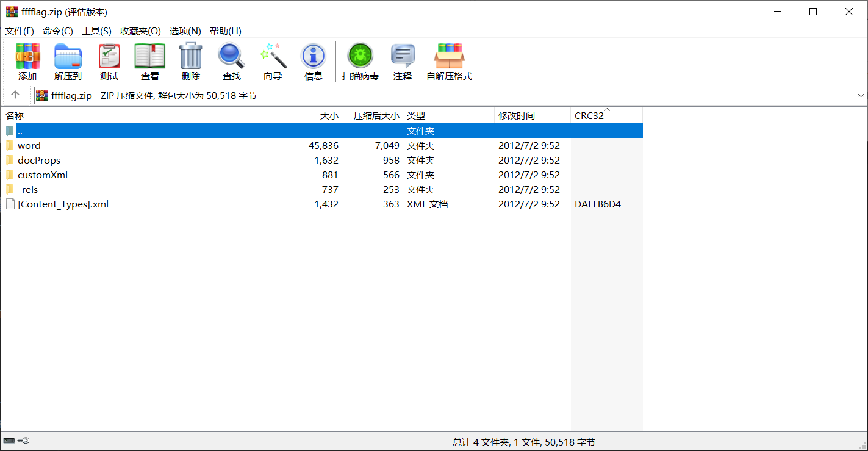Screen dimensions: 868x451
Task: Expand the archive path dropdown arrow
Action: tap(861, 95)
